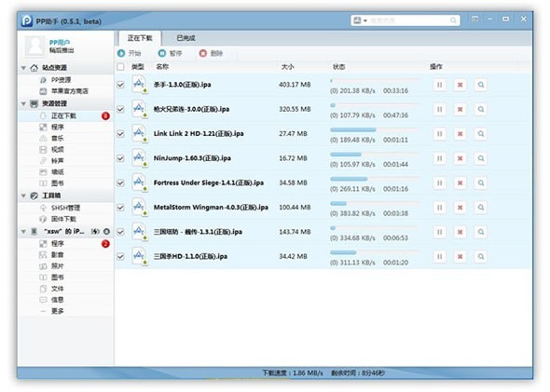Open PP资源 in the sidebar
Viewport: 550px width, 392px height.
coord(61,80)
